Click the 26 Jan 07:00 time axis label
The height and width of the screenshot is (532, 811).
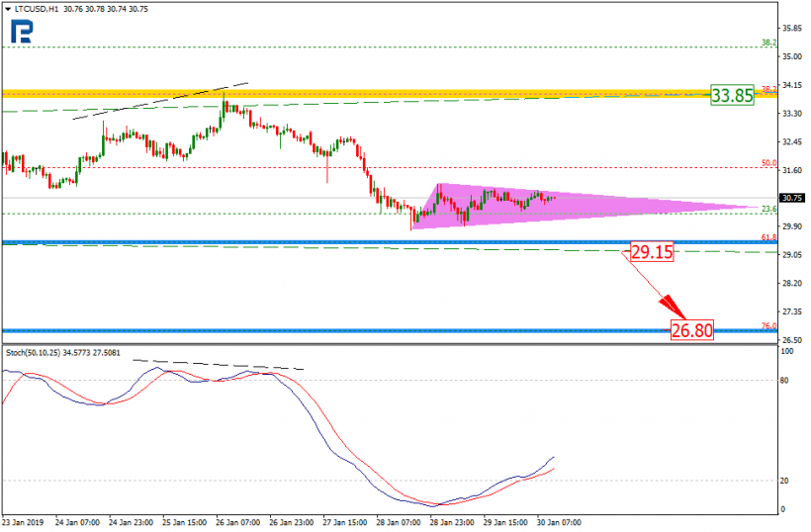coord(239,521)
